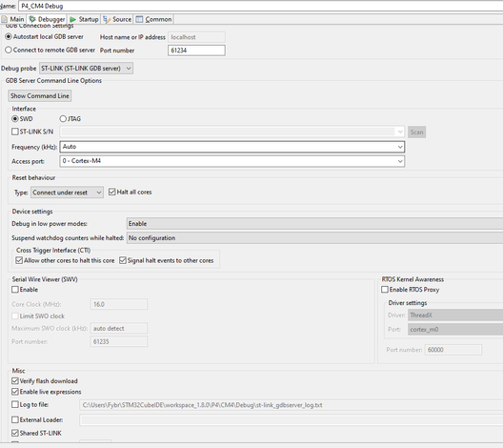Open the Debug probe dropdown
Viewport: 503px width, 448px height.
(x=86, y=69)
